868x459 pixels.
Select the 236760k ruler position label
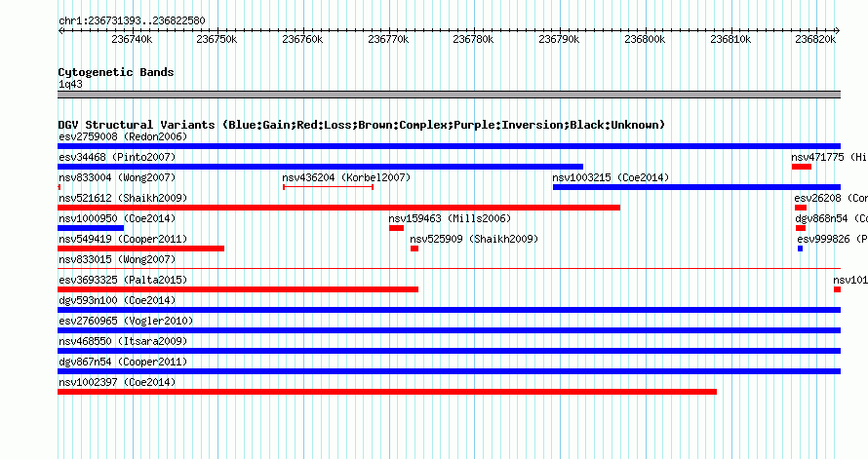pos(302,39)
